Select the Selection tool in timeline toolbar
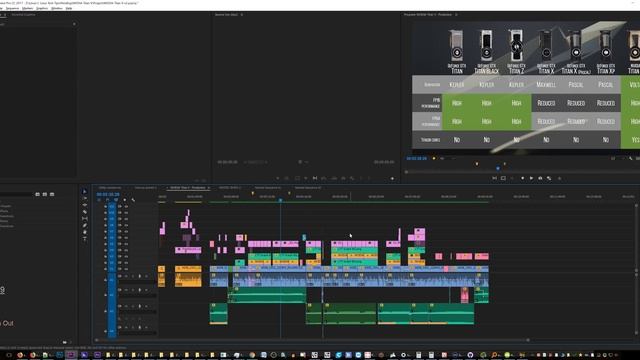 click(84, 191)
